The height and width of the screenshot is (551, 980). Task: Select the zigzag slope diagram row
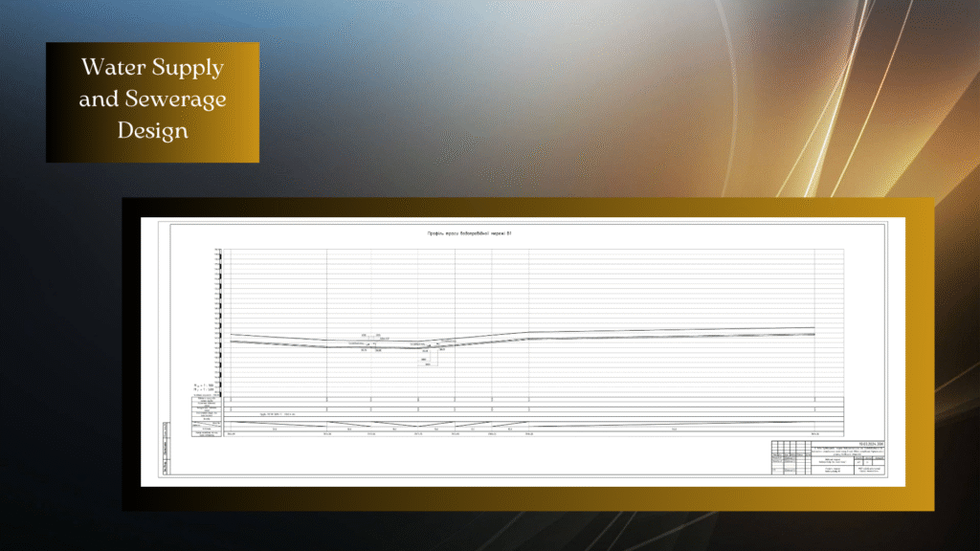tap(517, 423)
